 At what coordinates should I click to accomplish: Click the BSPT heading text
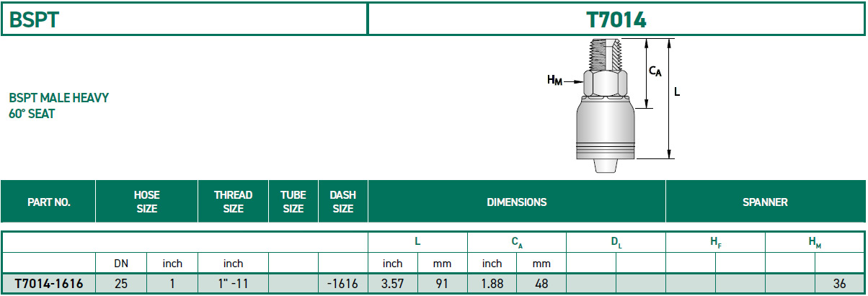coord(34,19)
